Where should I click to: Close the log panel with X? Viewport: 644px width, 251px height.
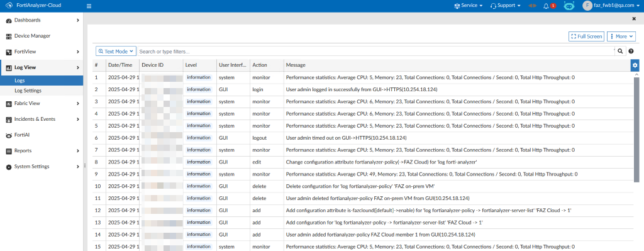click(634, 19)
